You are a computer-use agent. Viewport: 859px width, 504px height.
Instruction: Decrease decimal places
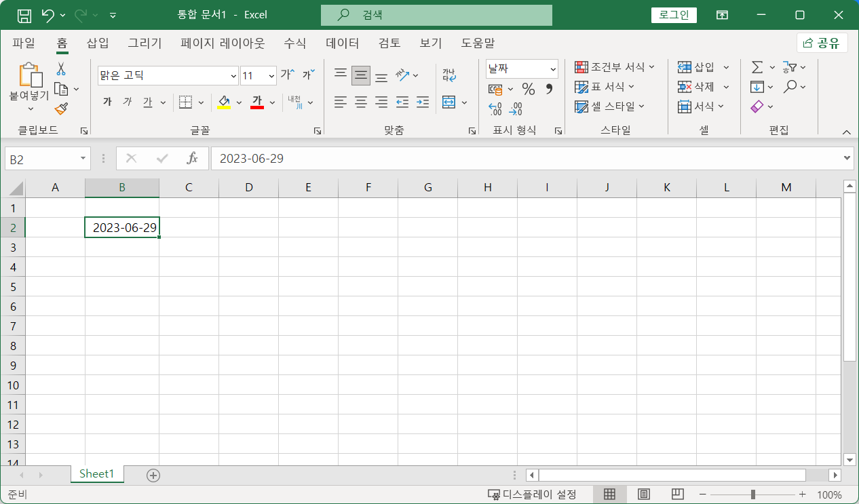point(516,109)
